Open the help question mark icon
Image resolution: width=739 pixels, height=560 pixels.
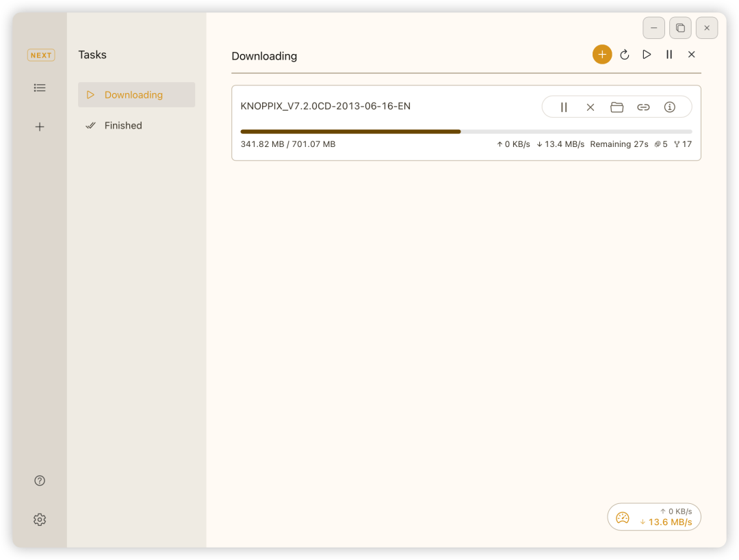pyautogui.click(x=40, y=481)
